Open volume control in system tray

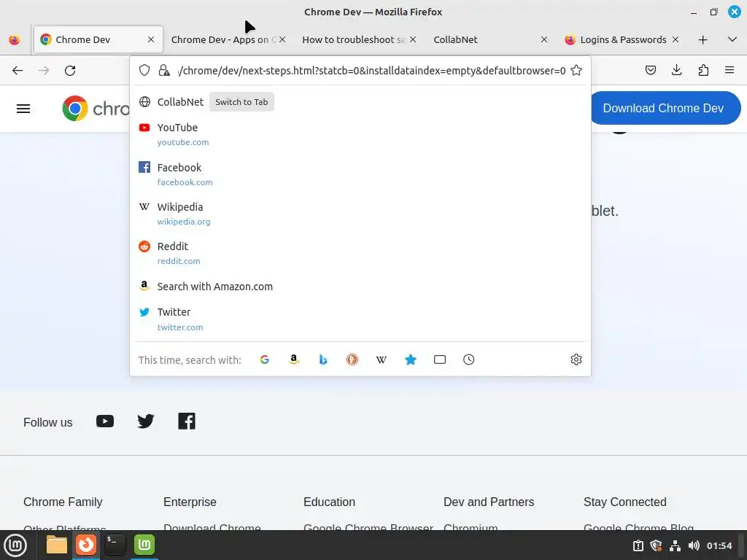click(694, 545)
